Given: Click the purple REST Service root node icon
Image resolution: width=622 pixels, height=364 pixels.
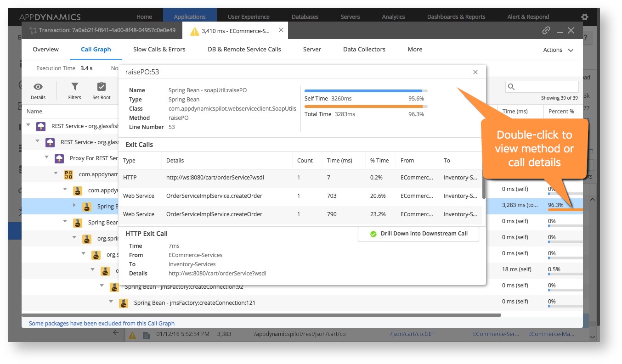Looking at the screenshot, I should pos(41,126).
